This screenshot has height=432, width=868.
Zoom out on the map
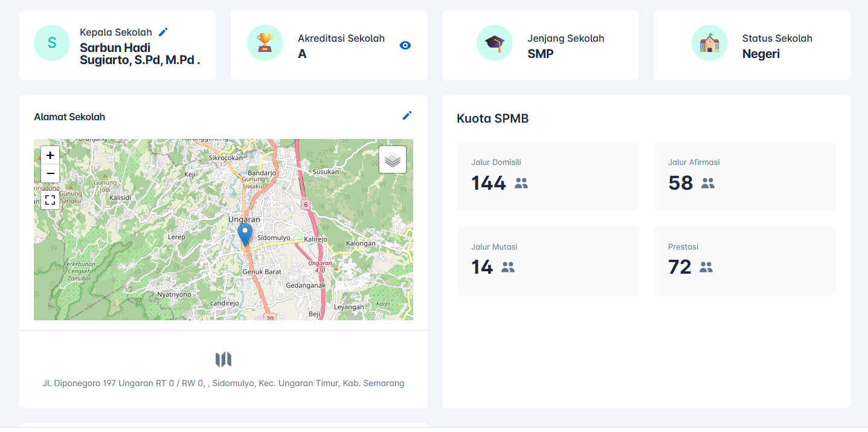(50, 173)
